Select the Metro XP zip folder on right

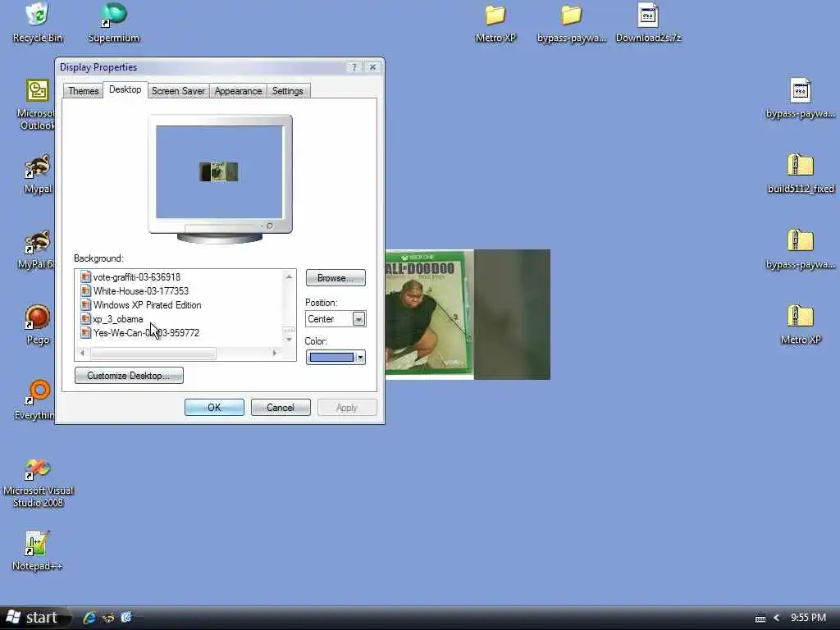click(801, 325)
